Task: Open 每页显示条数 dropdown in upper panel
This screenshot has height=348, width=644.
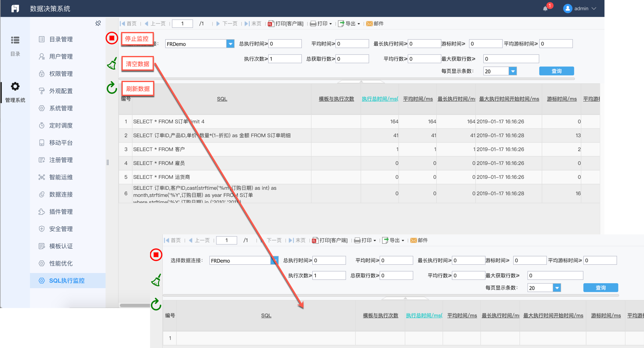Action: coord(513,71)
